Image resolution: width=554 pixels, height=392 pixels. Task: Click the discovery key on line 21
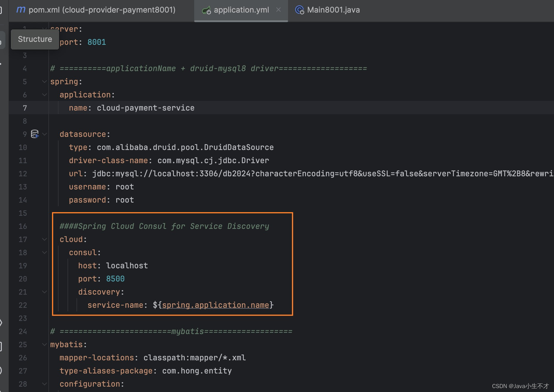pyautogui.click(x=99, y=292)
